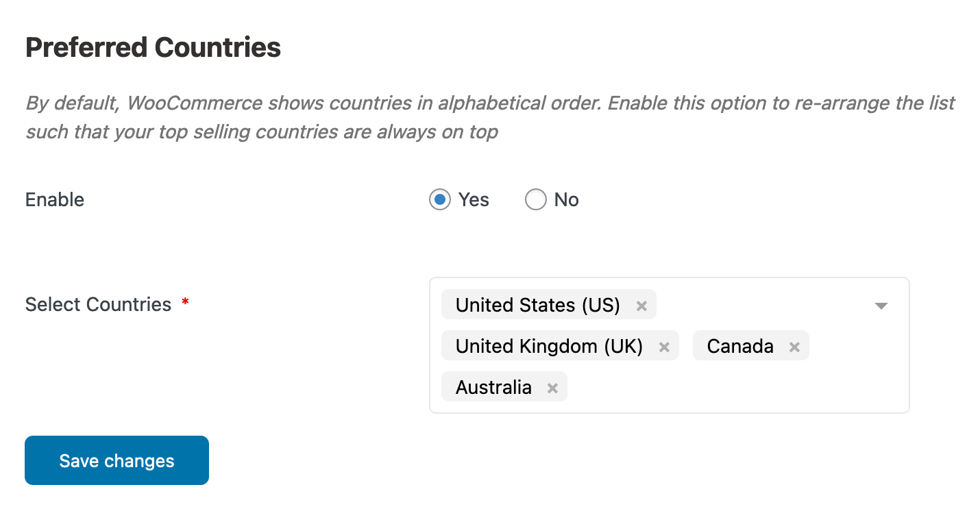Select Yes to enable preferred countries
980x522 pixels.
click(439, 199)
